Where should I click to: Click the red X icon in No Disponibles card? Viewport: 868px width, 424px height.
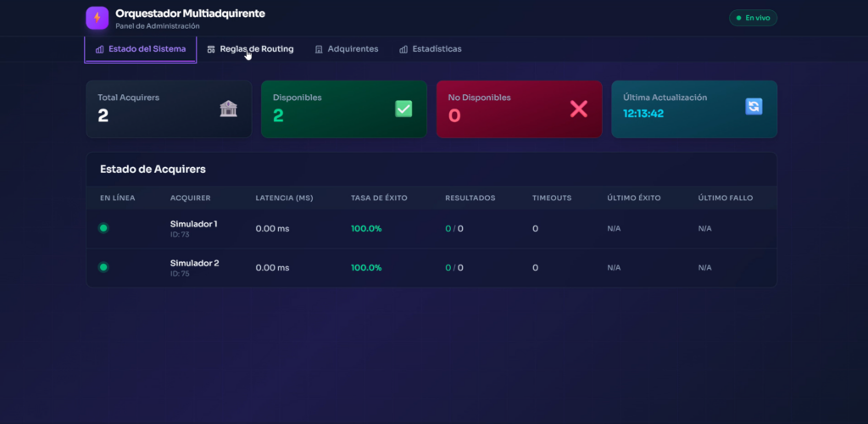pos(578,109)
